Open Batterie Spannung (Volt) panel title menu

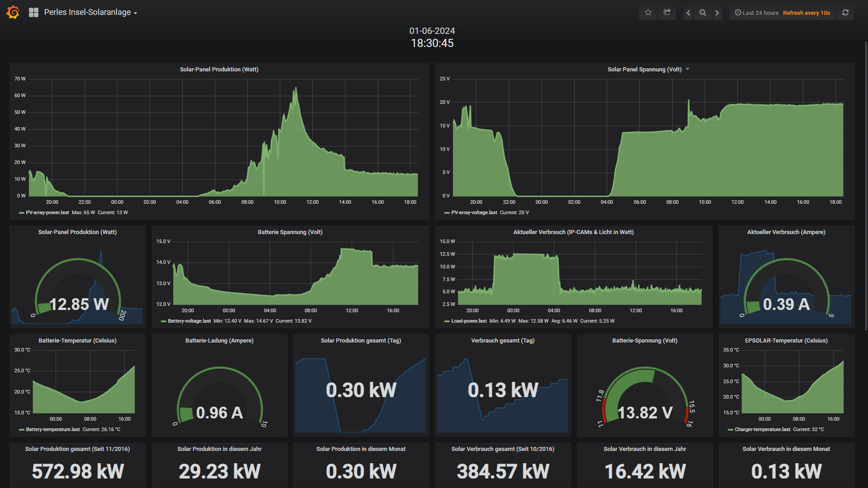pyautogui.click(x=290, y=232)
